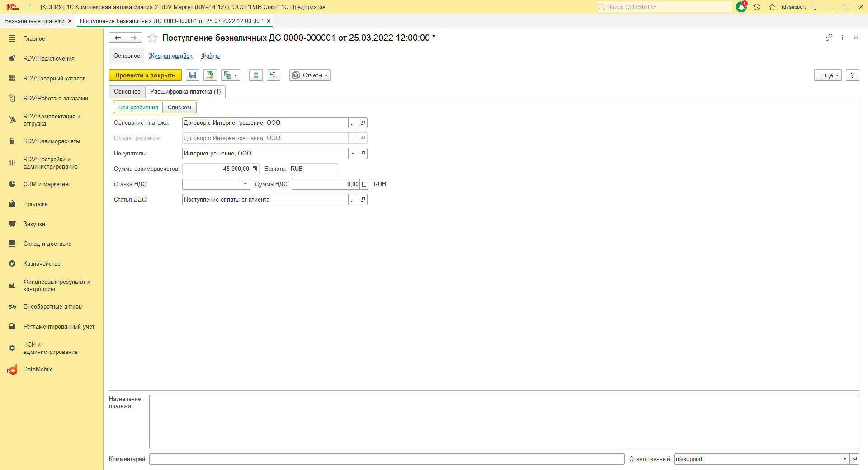Open the create-based-on dropdown button
Image resolution: width=868 pixels, height=470 pixels.
[x=231, y=75]
